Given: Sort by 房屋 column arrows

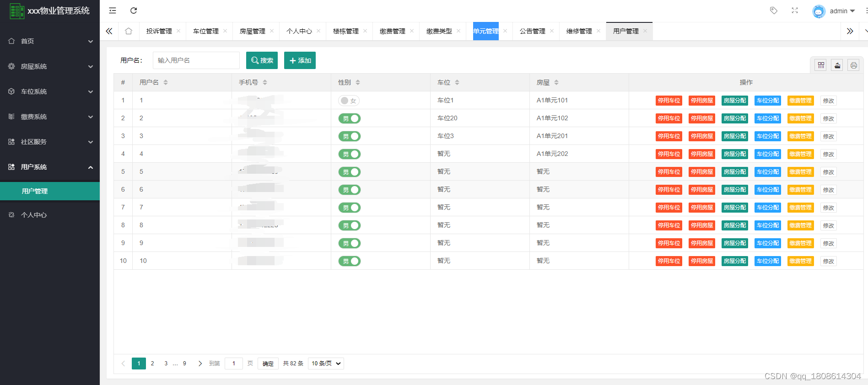Looking at the screenshot, I should [x=556, y=82].
